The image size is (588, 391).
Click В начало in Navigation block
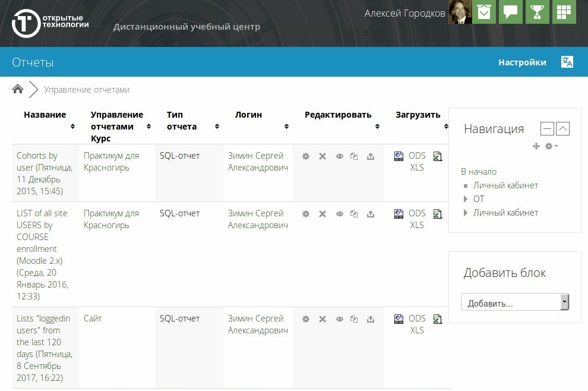click(x=479, y=172)
